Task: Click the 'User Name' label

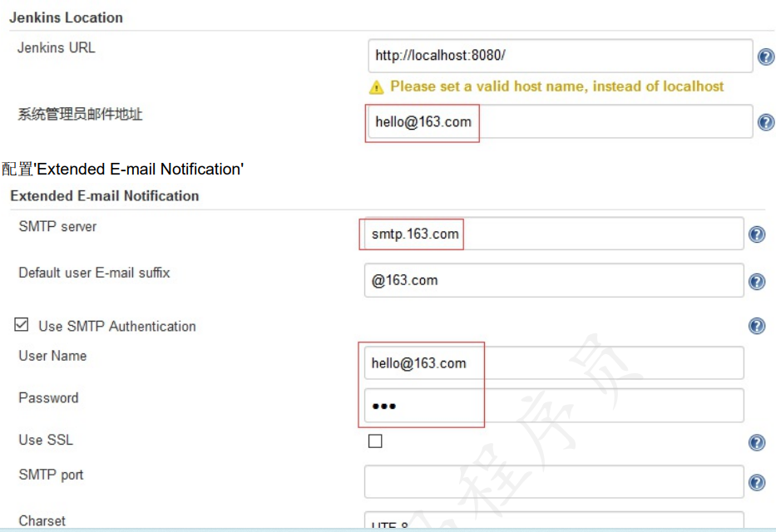Action: tap(52, 356)
